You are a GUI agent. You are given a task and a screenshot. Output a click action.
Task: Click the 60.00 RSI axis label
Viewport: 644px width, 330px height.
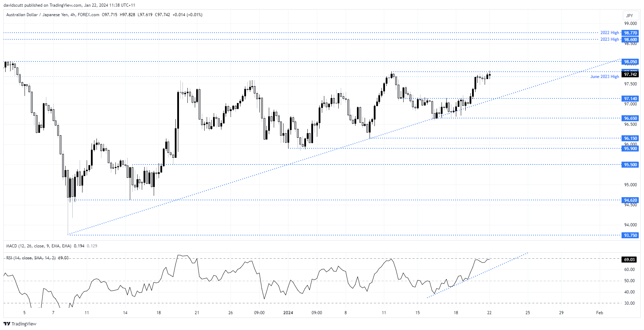(x=629, y=270)
